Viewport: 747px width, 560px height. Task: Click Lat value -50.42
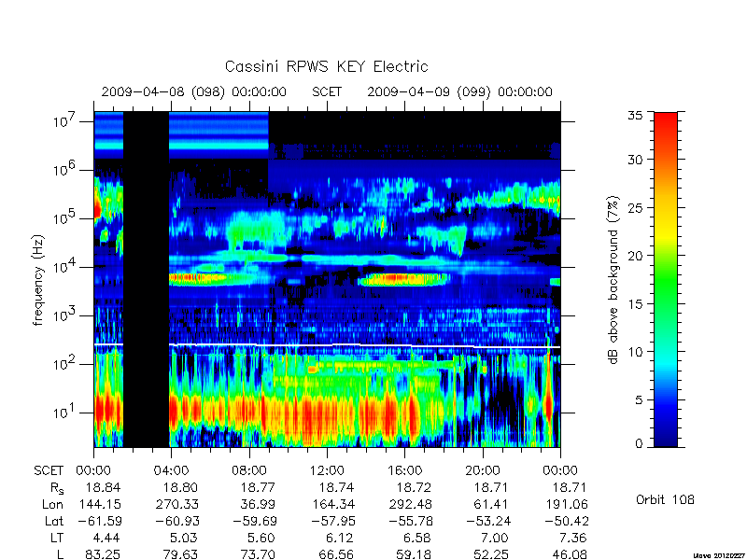(566, 521)
